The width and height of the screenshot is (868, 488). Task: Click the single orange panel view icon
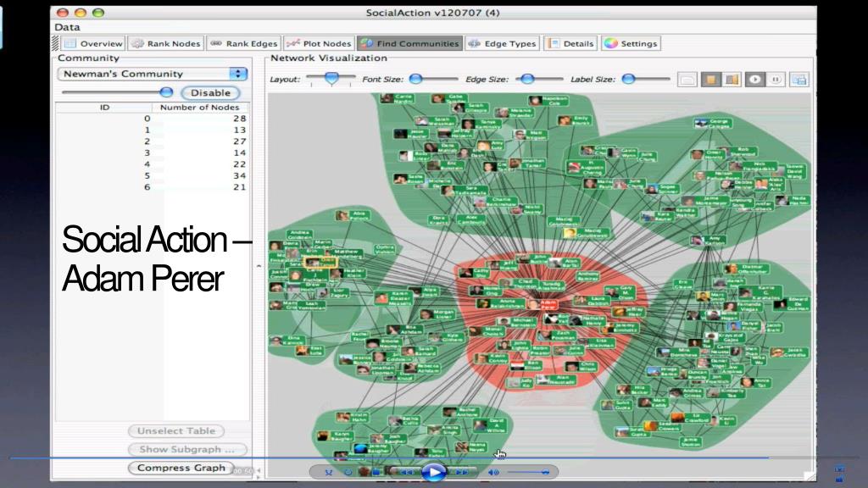tap(711, 80)
